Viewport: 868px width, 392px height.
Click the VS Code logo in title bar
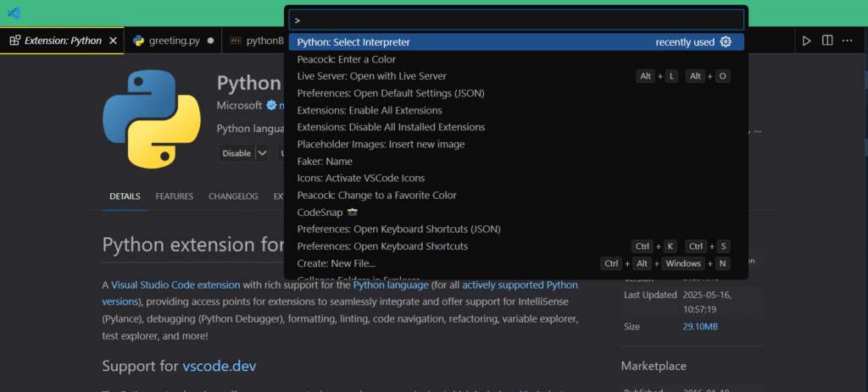[x=13, y=13]
